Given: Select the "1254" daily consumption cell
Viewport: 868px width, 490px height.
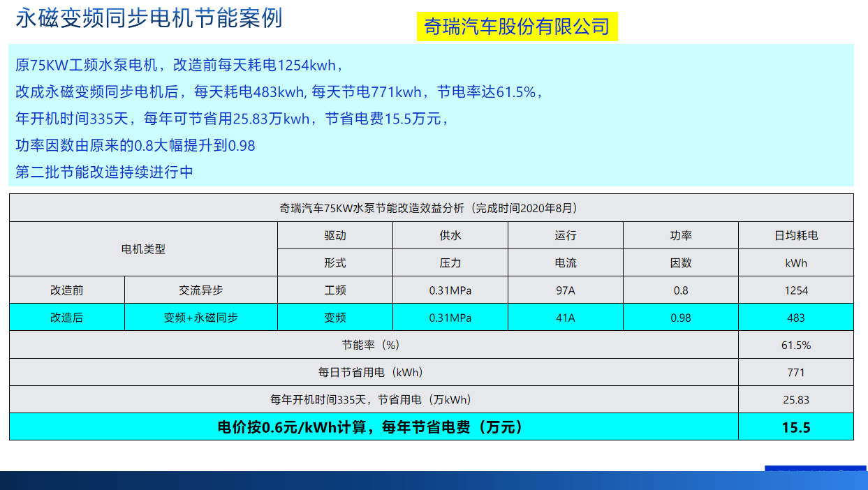Looking at the screenshot, I should [796, 290].
